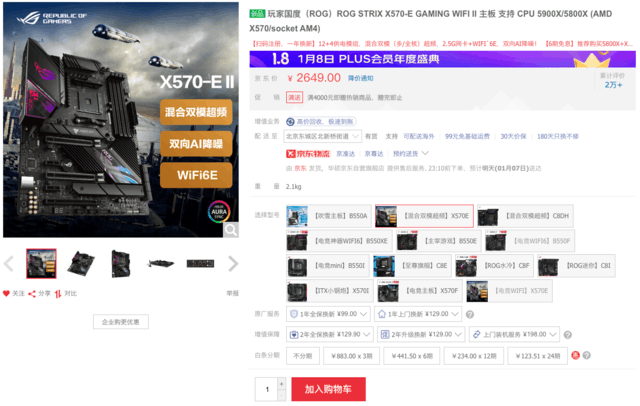Viewport: 640px width, 406px height.
Task: Select ¥234.00 x 12期 installment
Action: [473, 356]
